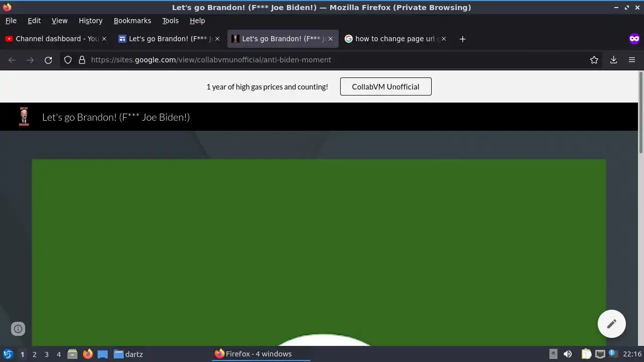Click the 22:16 clock
Viewport: 644px width, 362px height.
coord(632,354)
